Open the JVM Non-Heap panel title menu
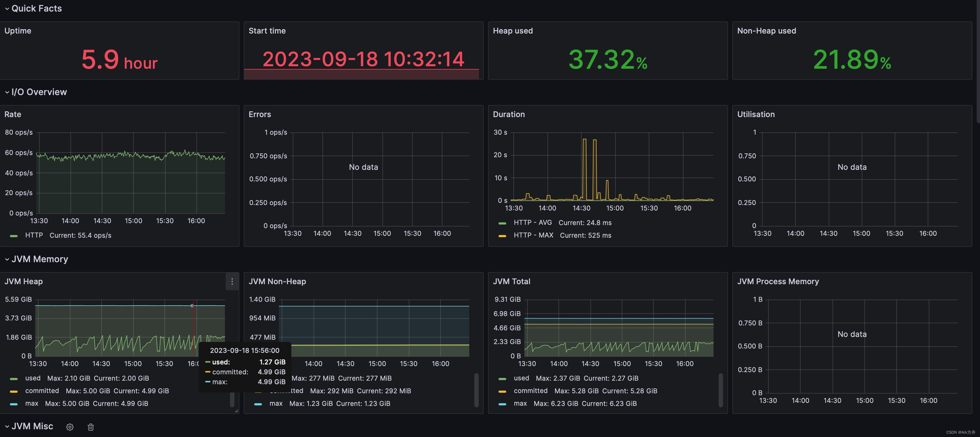 click(277, 282)
